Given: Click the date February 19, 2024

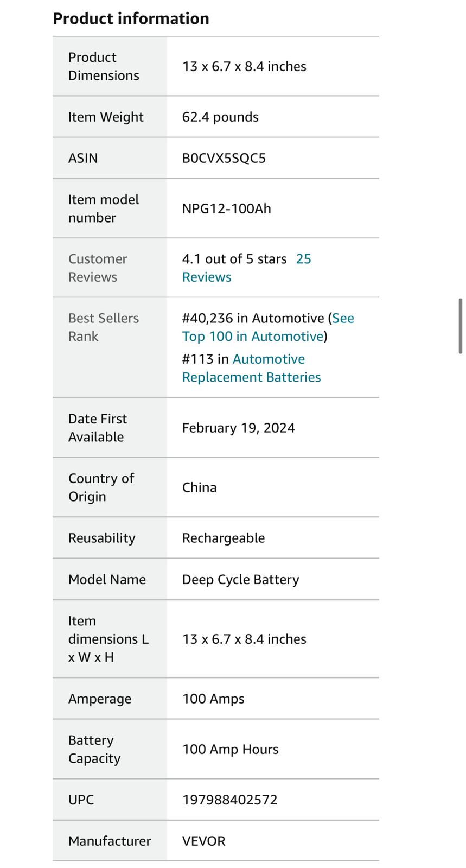Looking at the screenshot, I should pos(238,428).
